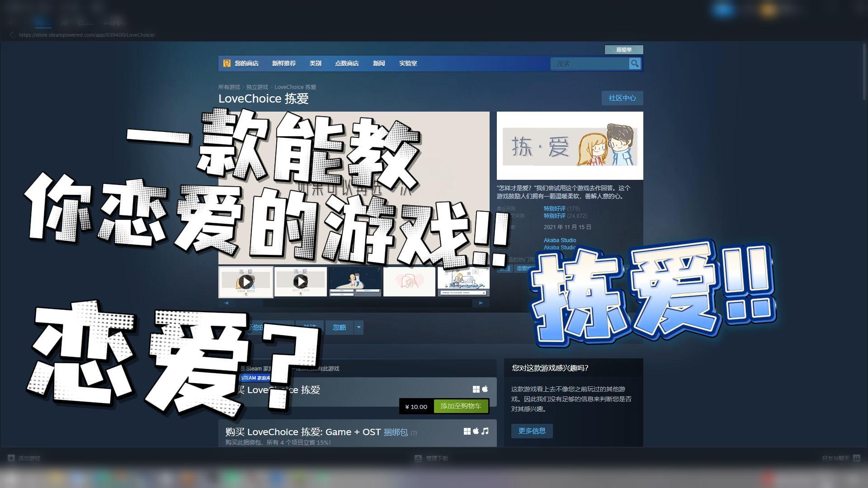Click the 愿望单 wishlist button
The image size is (868, 488).
[624, 50]
